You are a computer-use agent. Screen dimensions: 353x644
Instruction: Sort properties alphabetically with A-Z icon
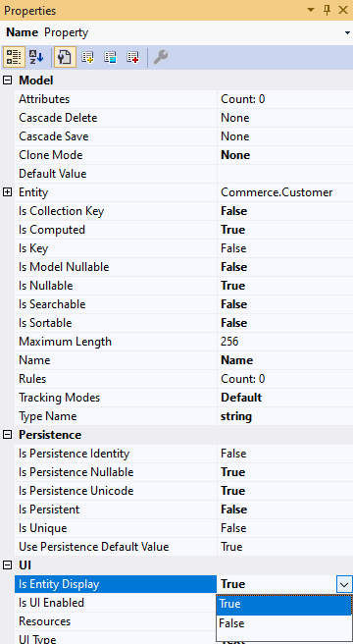click(36, 57)
